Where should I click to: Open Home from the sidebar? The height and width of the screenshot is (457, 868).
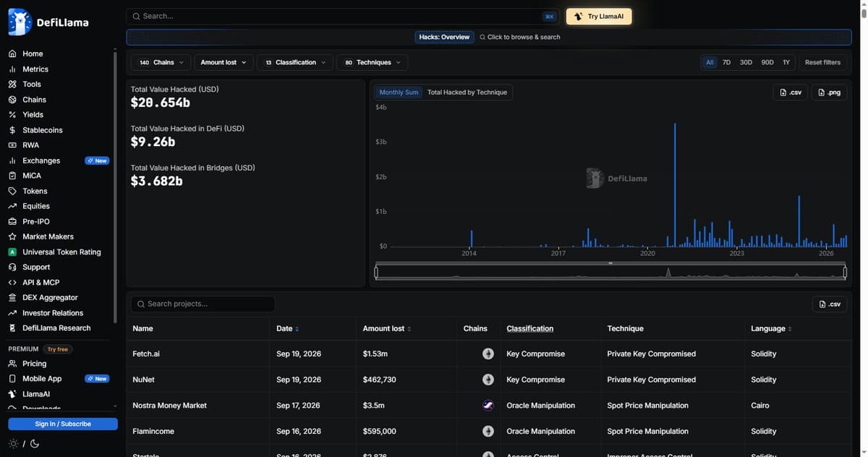pyautogui.click(x=33, y=54)
